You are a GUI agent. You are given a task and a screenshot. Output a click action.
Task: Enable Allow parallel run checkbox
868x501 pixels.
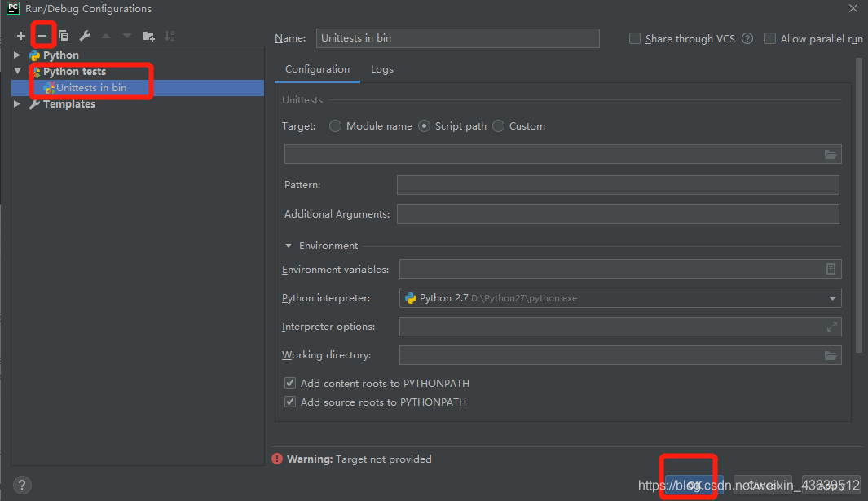click(x=770, y=39)
